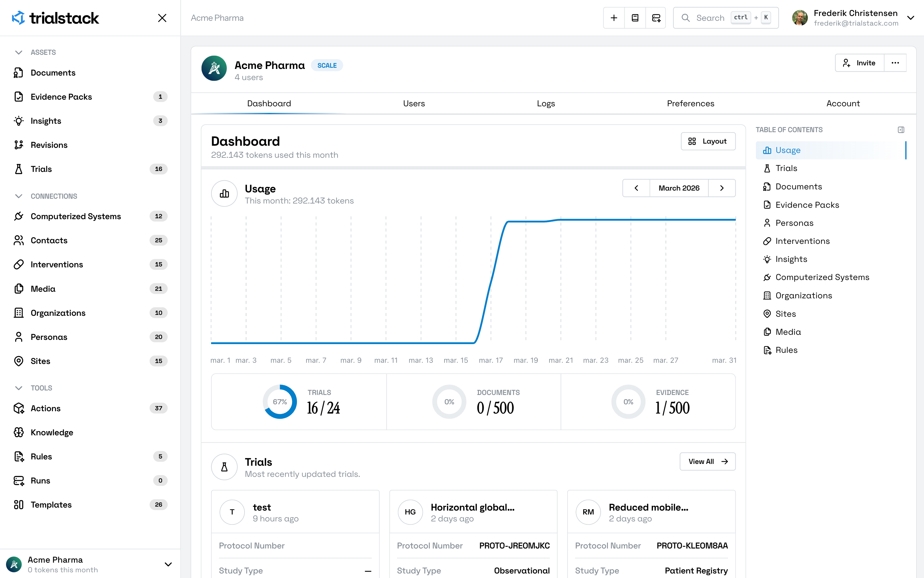Click Frederik Christensen's profile photo

click(x=800, y=18)
